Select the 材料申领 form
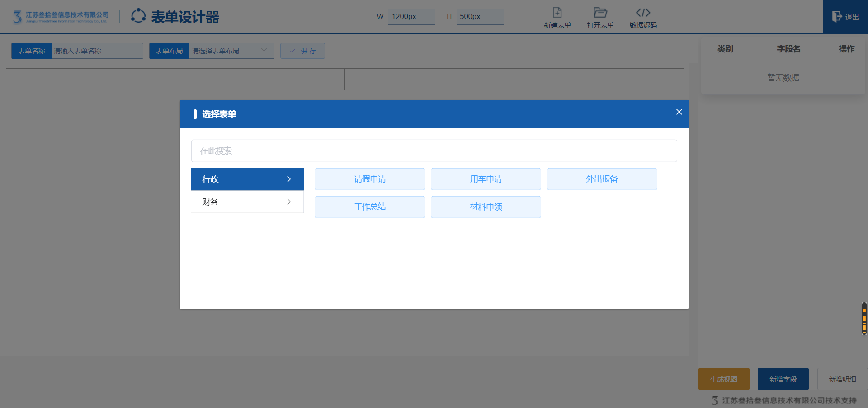Viewport: 868px width, 408px height. pyautogui.click(x=486, y=207)
